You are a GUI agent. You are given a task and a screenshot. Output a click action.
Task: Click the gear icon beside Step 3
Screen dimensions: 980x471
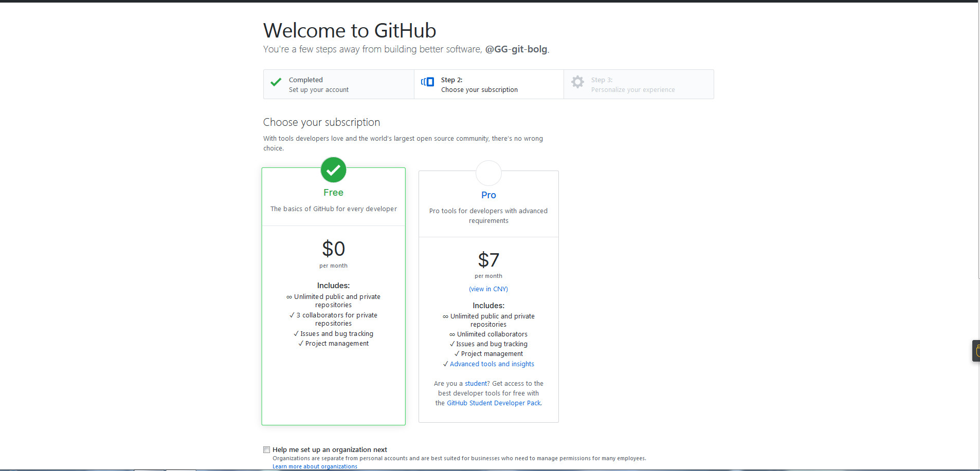[577, 82]
